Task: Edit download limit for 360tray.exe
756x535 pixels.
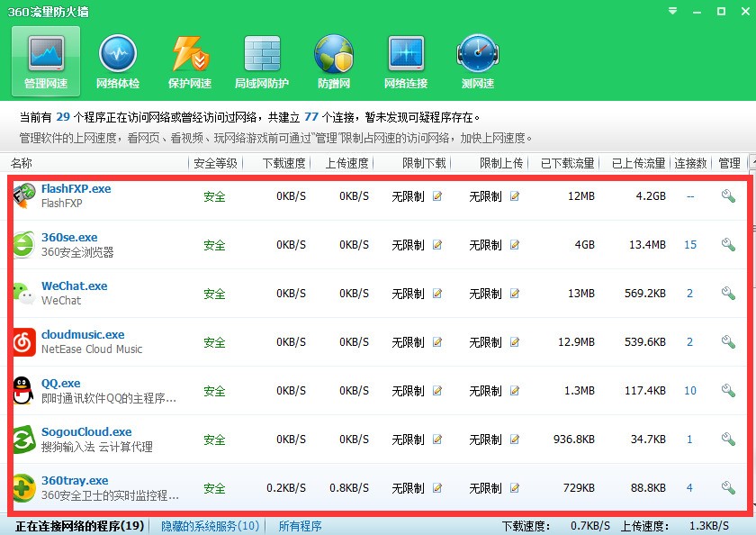Action: point(437,488)
